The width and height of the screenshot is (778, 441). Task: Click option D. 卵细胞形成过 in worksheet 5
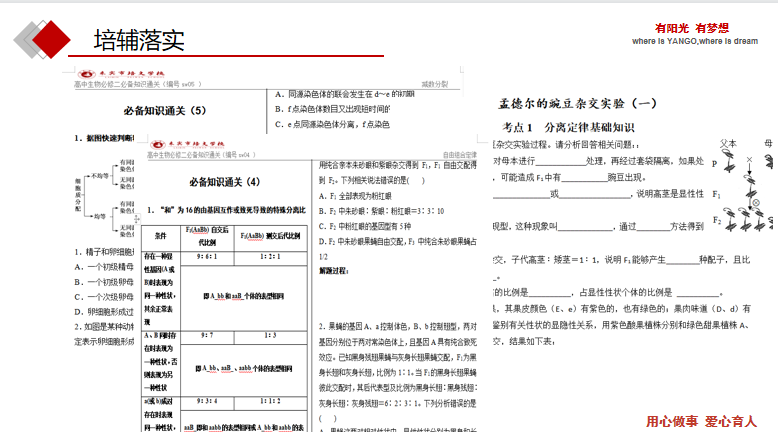(x=104, y=312)
